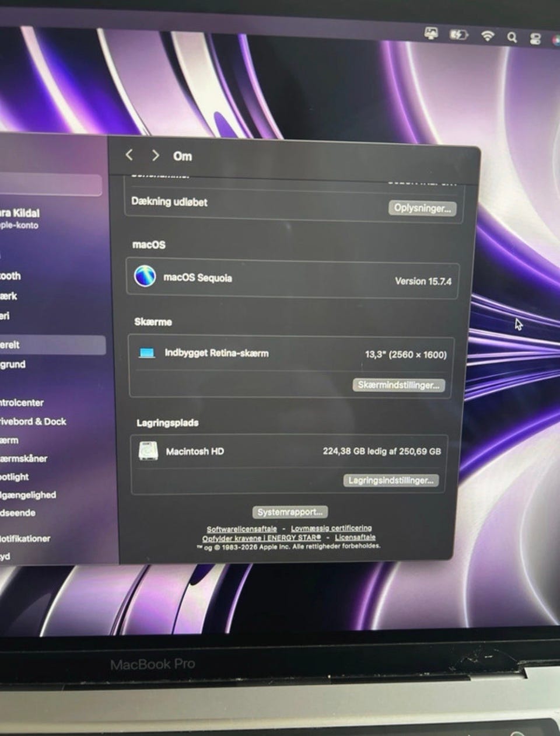
Task: Open the Softwarelicensaftale link
Action: [242, 529]
